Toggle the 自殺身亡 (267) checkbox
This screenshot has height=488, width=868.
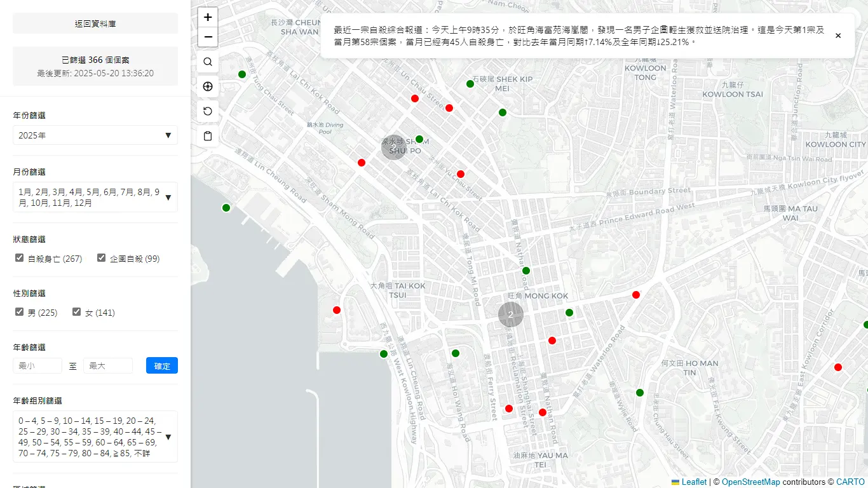[20, 258]
